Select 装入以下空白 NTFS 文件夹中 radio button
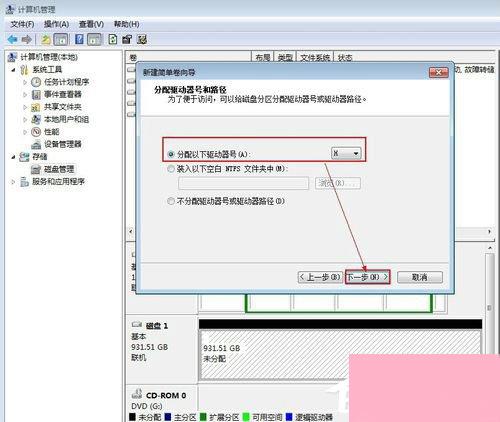 click(171, 169)
